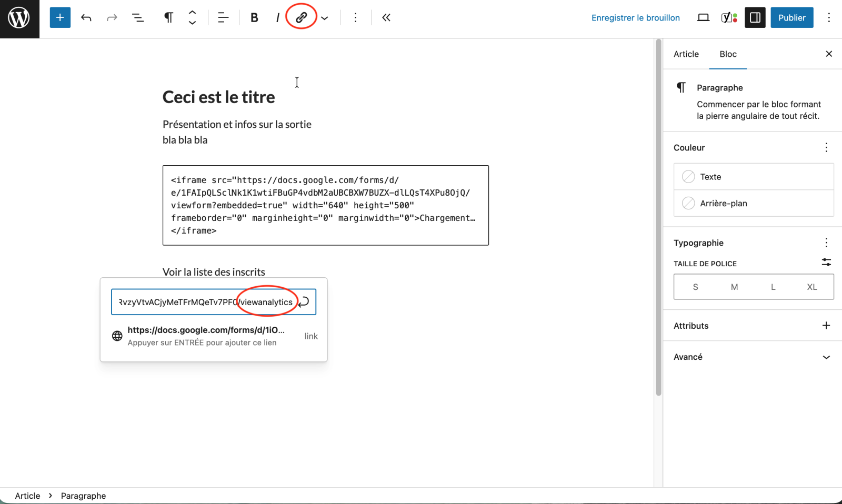Toggle bold formatting
This screenshot has height=504, width=842.
coord(254,18)
